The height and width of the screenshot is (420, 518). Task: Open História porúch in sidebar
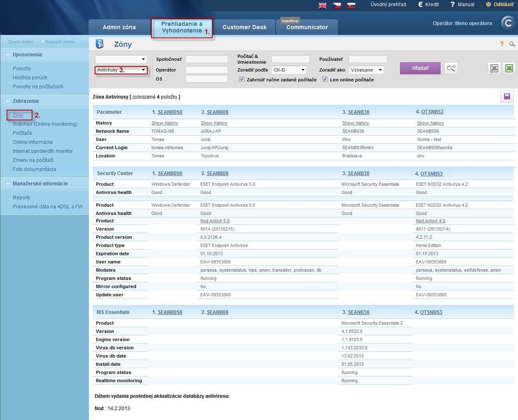point(30,78)
